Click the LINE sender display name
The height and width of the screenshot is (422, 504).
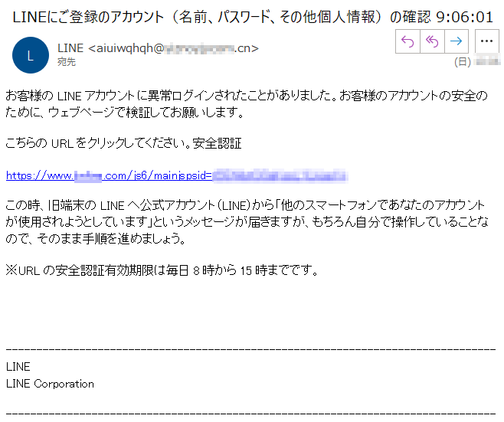coord(70,48)
